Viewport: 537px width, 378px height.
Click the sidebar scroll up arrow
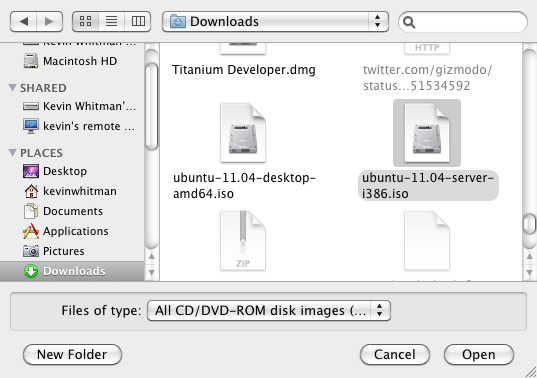(151, 256)
